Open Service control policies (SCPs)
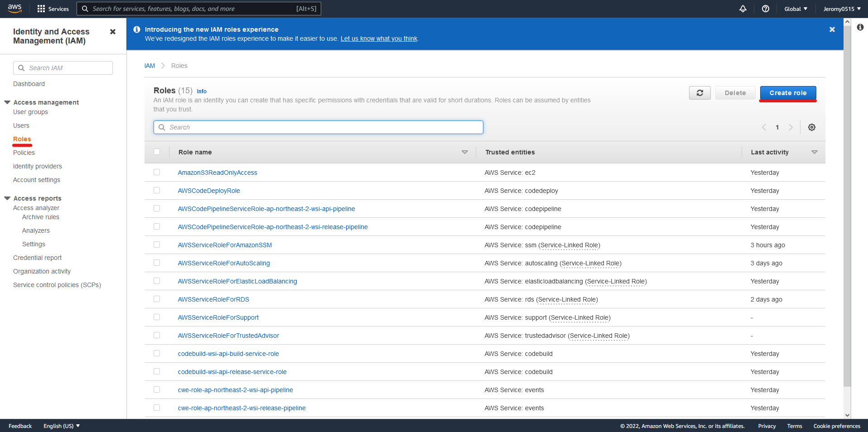 coord(57,285)
